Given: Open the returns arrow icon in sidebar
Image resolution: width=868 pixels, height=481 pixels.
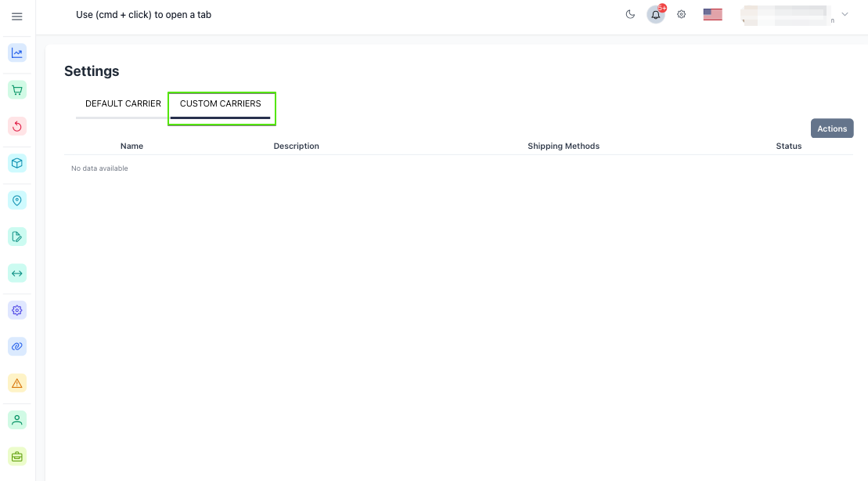Looking at the screenshot, I should point(17,126).
